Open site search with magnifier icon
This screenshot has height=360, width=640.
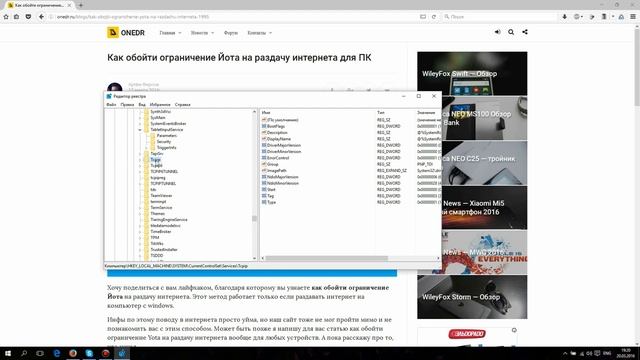(511, 32)
